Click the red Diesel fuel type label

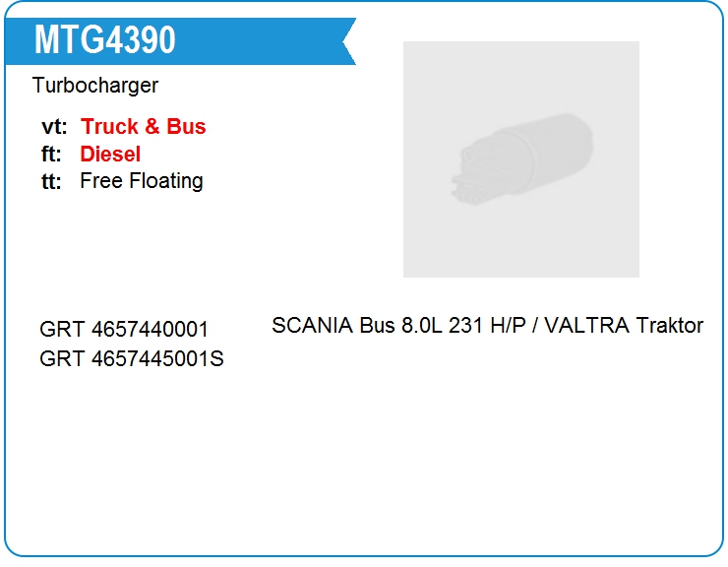pos(110,154)
